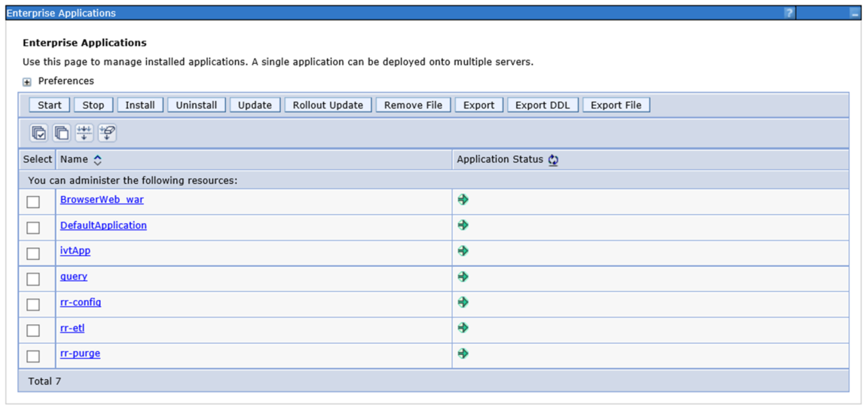The image size is (868, 410).
Task: Click the Select All items icon
Action: click(38, 133)
